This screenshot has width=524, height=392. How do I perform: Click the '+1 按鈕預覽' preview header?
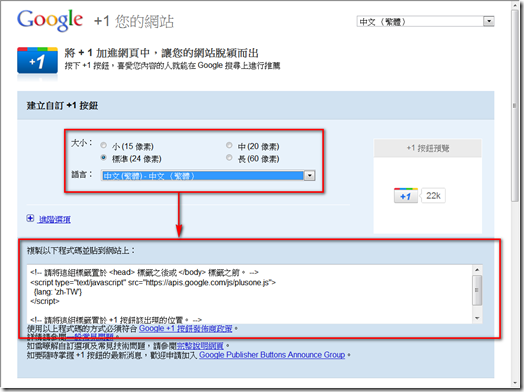(x=428, y=148)
